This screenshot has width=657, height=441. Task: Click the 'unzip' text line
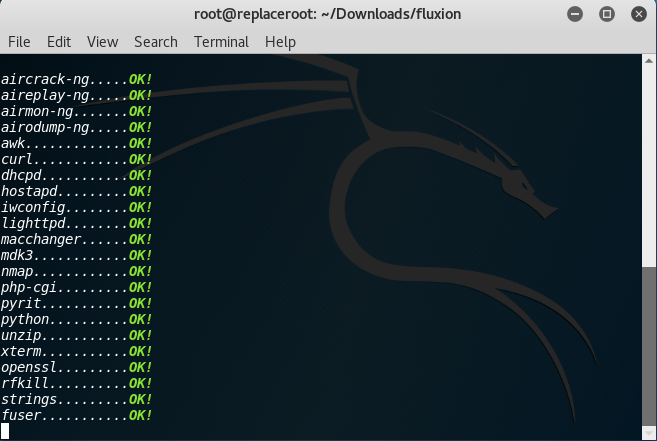click(76, 335)
